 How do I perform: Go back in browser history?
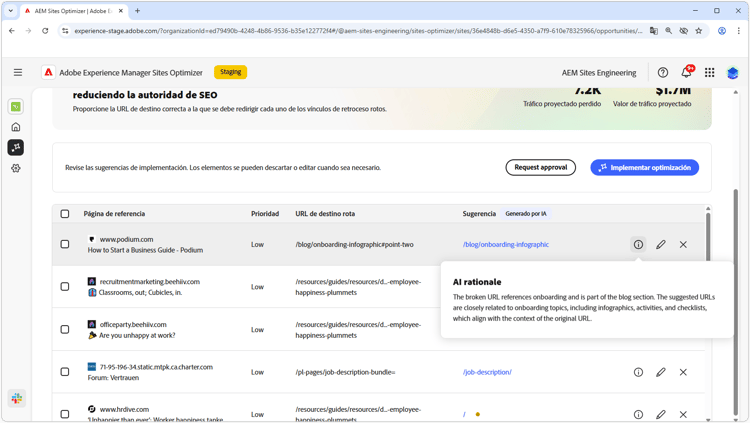coord(12,31)
